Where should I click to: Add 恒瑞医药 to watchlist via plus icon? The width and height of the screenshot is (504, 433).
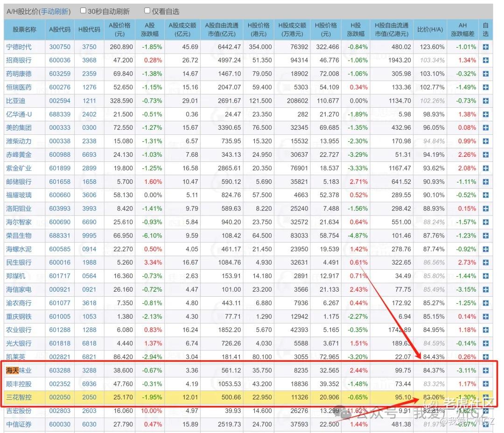(x=485, y=87)
